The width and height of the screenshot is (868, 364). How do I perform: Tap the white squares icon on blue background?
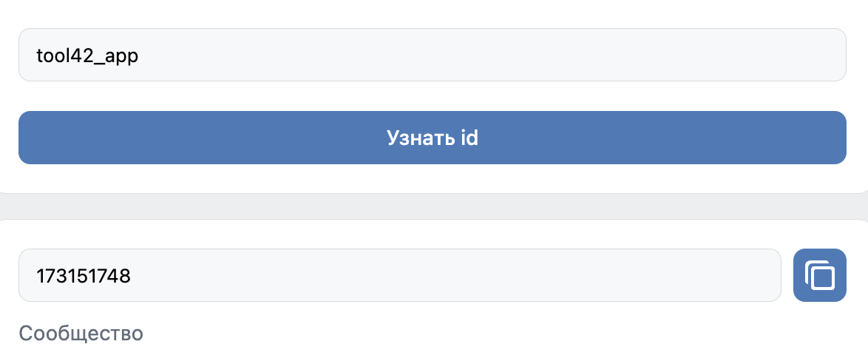click(x=819, y=275)
